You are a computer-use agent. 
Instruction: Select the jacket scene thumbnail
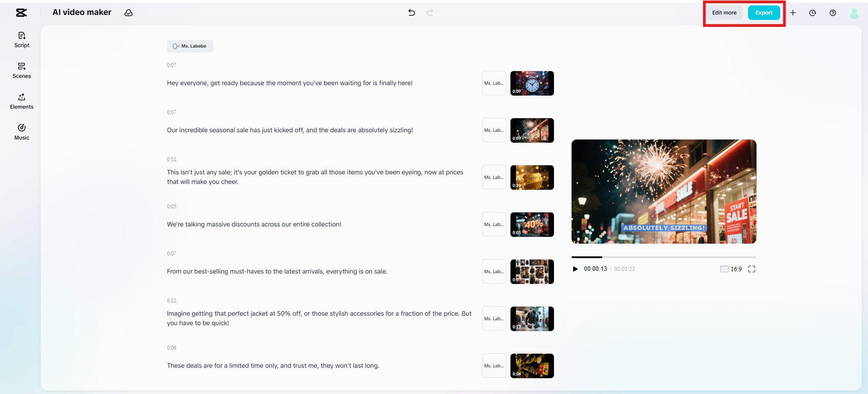[532, 319]
